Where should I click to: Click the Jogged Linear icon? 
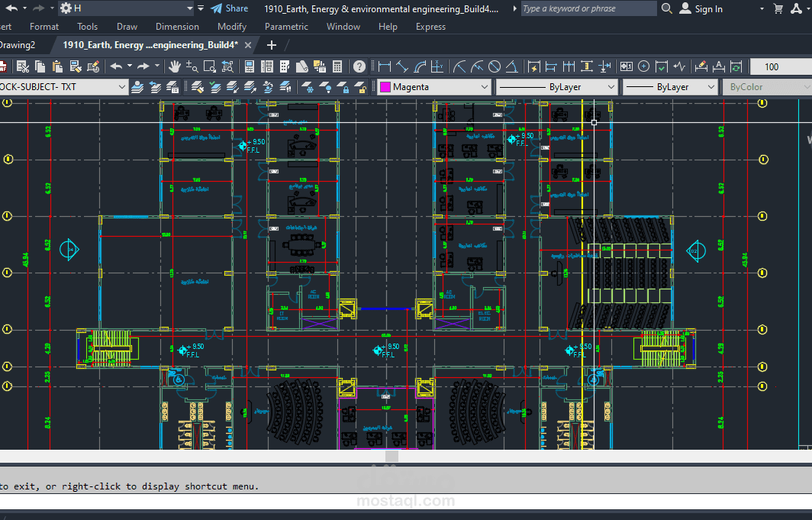[x=679, y=66]
